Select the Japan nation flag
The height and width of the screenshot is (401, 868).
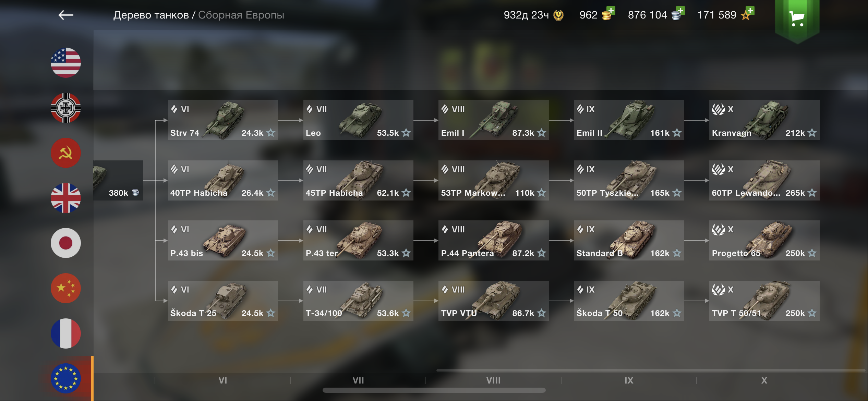(65, 243)
